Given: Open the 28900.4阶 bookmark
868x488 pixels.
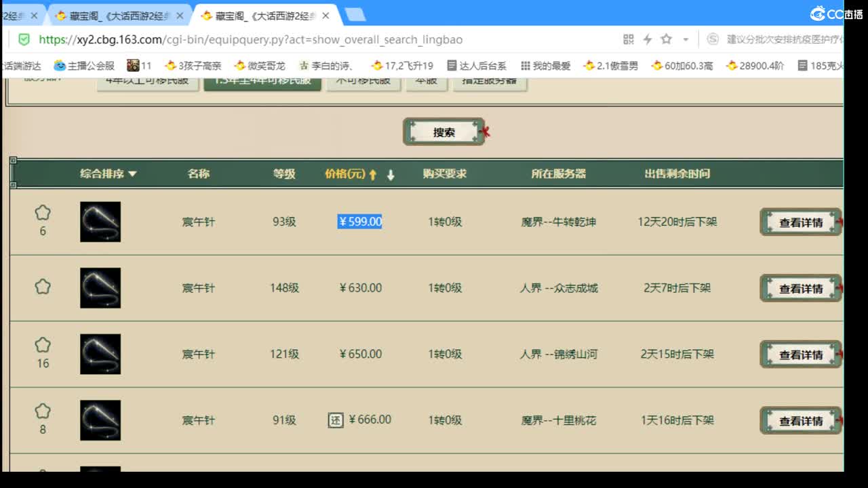Looking at the screenshot, I should [x=755, y=66].
